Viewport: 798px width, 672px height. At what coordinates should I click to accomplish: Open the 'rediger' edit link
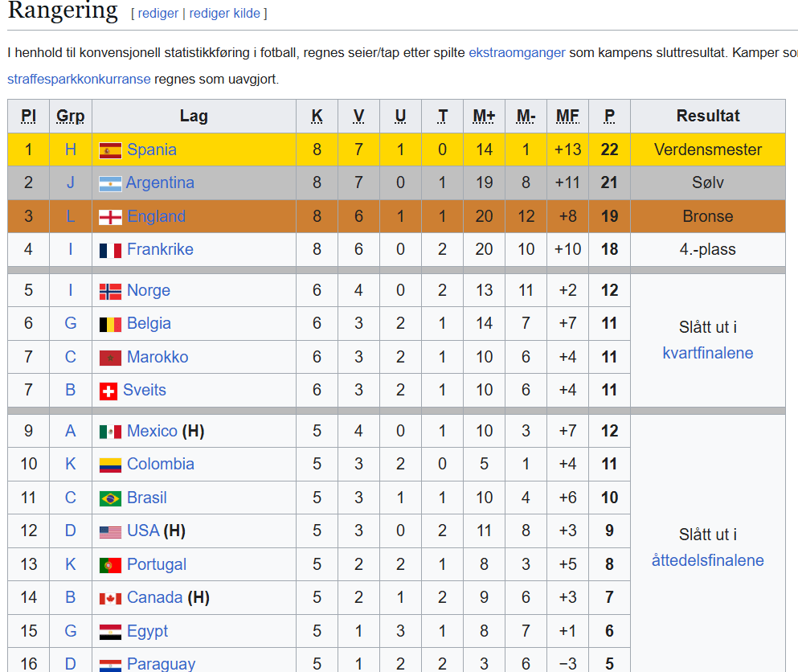click(158, 13)
